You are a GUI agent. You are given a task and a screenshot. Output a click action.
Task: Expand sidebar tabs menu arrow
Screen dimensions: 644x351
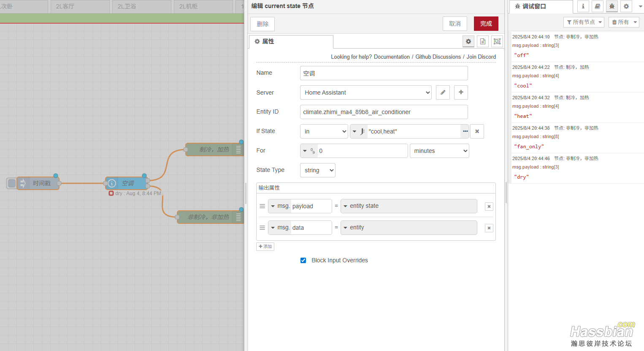pyautogui.click(x=640, y=6)
